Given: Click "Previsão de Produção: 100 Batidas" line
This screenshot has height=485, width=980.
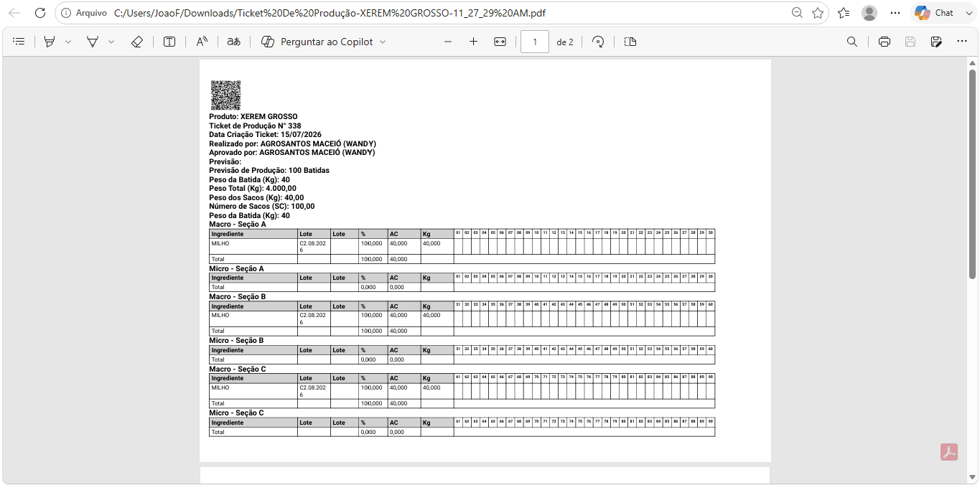Looking at the screenshot, I should pos(269,171).
